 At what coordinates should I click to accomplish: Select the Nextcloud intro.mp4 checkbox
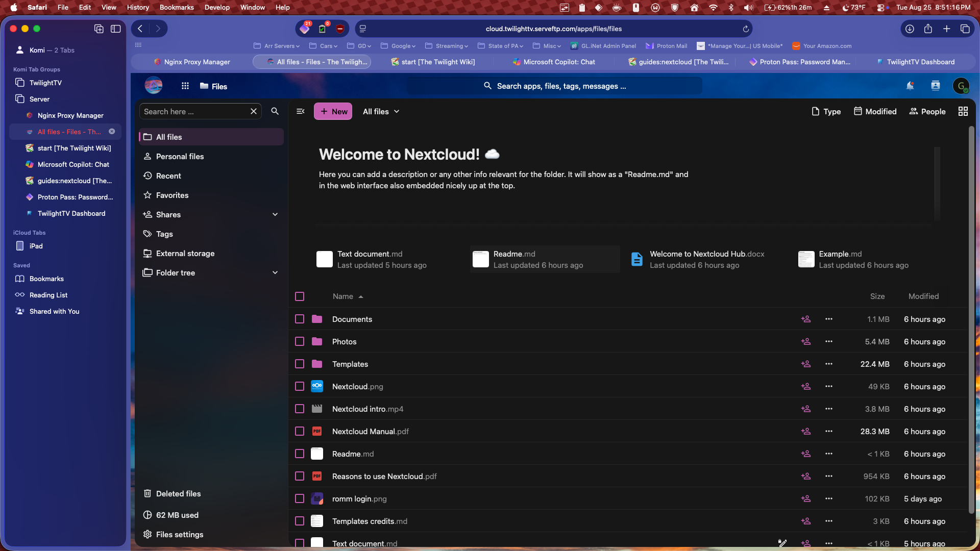[x=300, y=409]
